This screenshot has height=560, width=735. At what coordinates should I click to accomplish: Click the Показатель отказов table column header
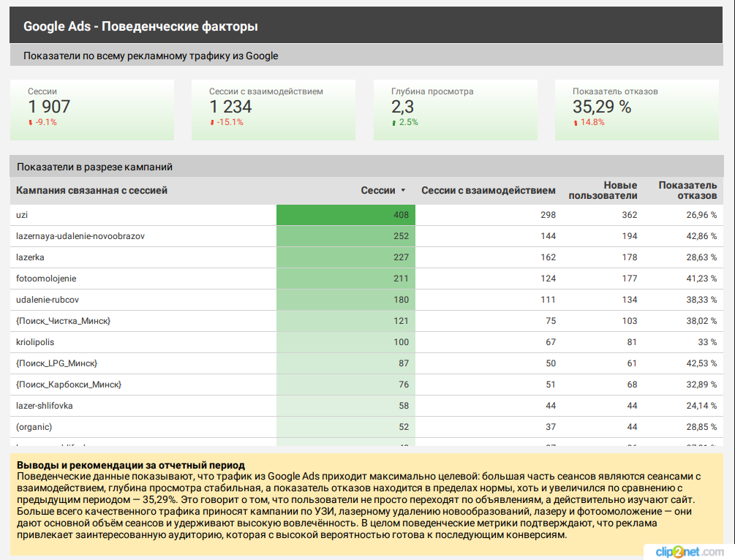[x=687, y=191]
